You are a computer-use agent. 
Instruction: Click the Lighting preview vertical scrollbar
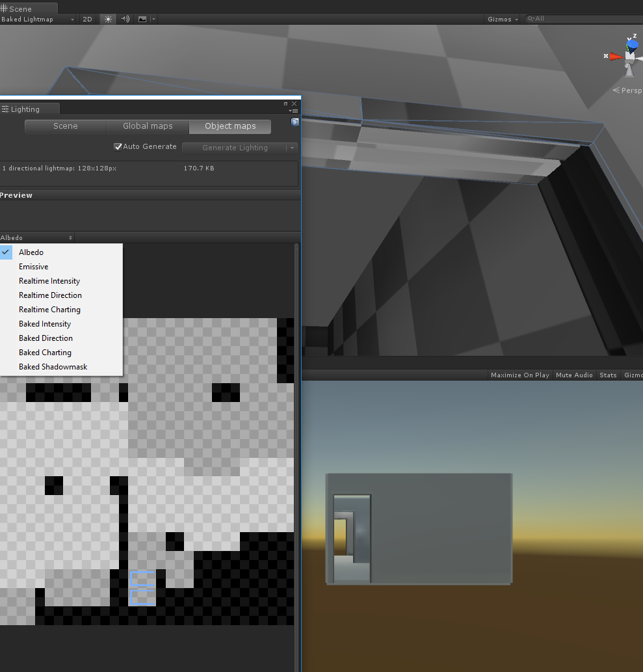296,458
